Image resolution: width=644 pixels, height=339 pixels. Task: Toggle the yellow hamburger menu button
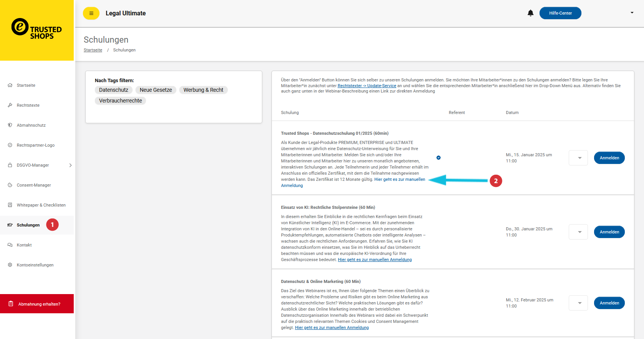coord(91,13)
